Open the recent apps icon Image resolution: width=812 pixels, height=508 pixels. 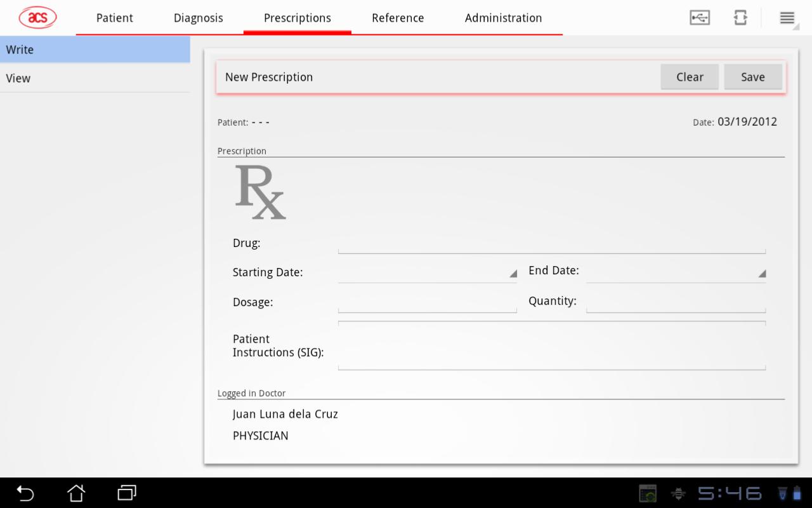tap(127, 493)
